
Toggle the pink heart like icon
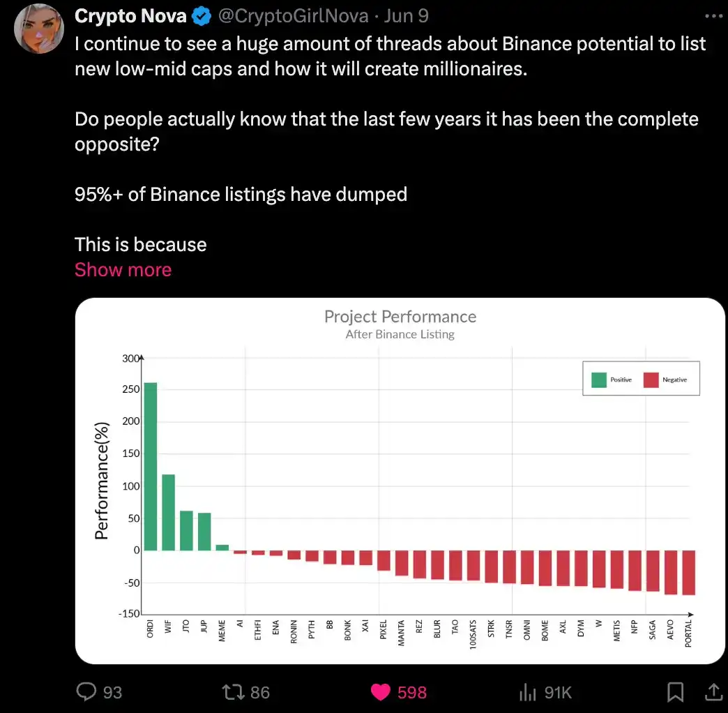click(x=381, y=691)
